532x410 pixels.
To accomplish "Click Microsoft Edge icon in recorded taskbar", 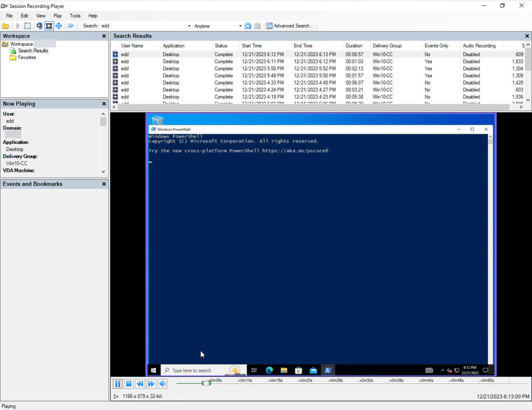I will click(270, 371).
